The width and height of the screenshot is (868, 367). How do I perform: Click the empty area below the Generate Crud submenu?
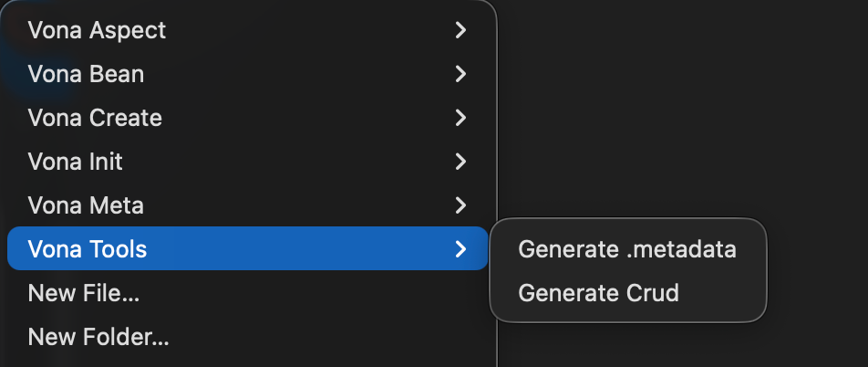click(638, 347)
